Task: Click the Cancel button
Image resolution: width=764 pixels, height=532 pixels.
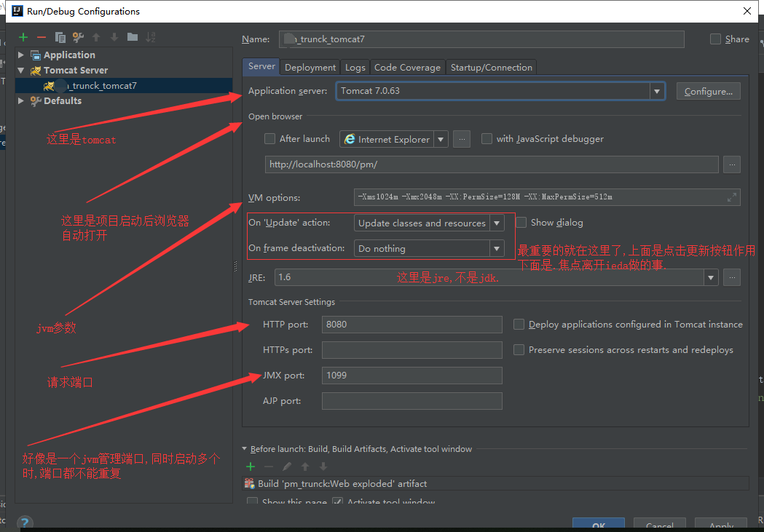Action: tap(660, 525)
